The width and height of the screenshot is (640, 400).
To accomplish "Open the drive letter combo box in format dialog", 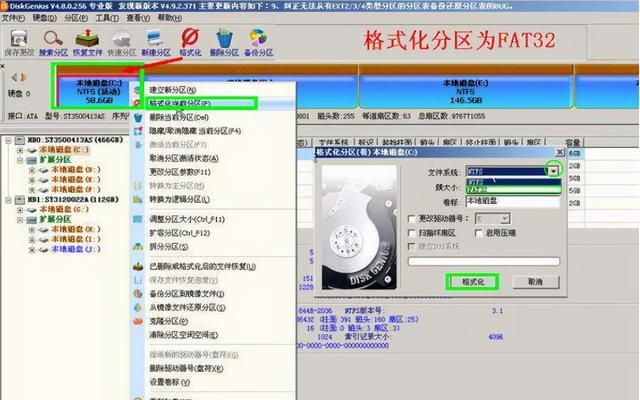I will tap(493, 219).
